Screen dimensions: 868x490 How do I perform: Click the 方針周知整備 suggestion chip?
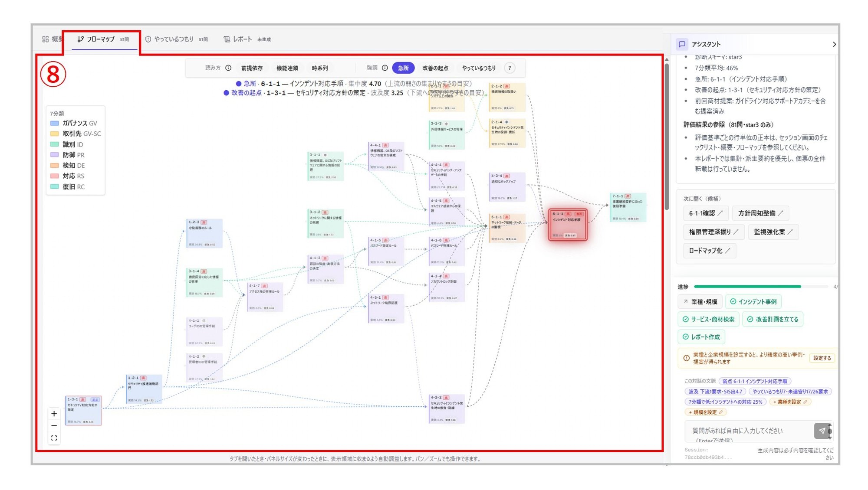(760, 213)
